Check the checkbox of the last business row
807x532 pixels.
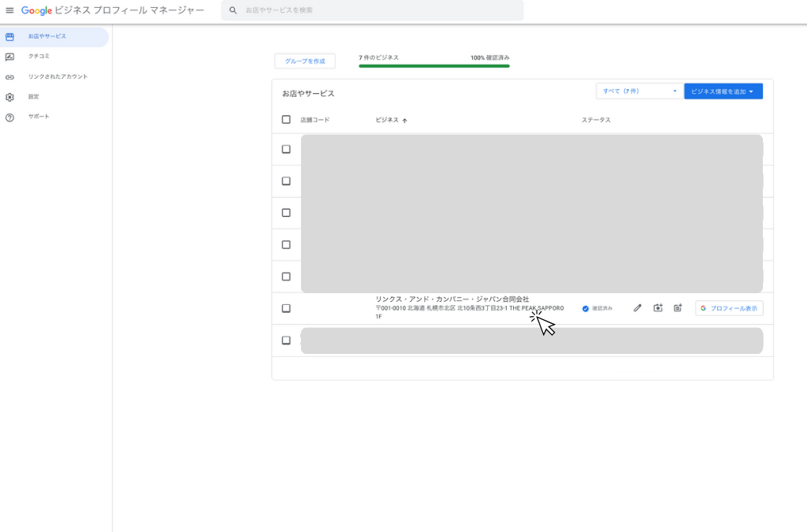[x=286, y=340]
